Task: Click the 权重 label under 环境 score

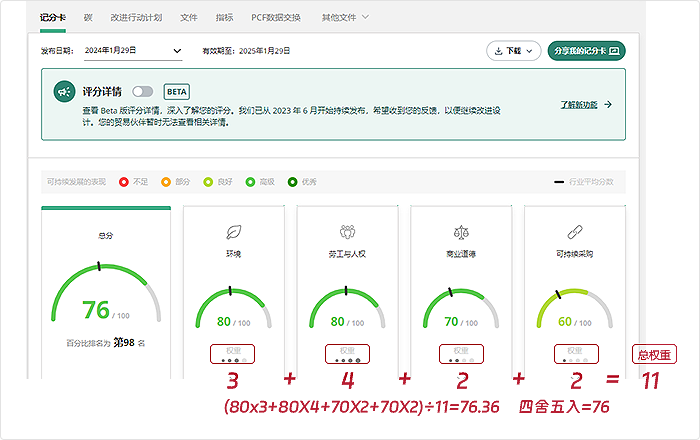Action: click(233, 352)
